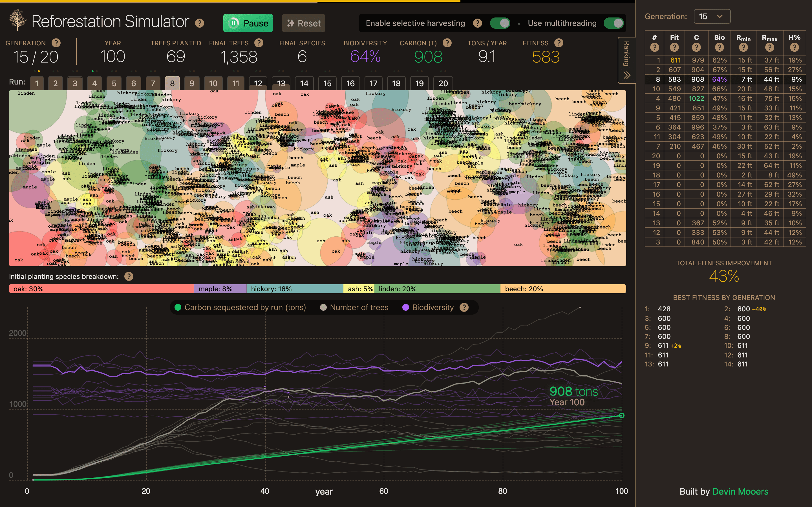This screenshot has width=812, height=507.
Task: Click the help icon under the Rmax column
Action: 769,48
